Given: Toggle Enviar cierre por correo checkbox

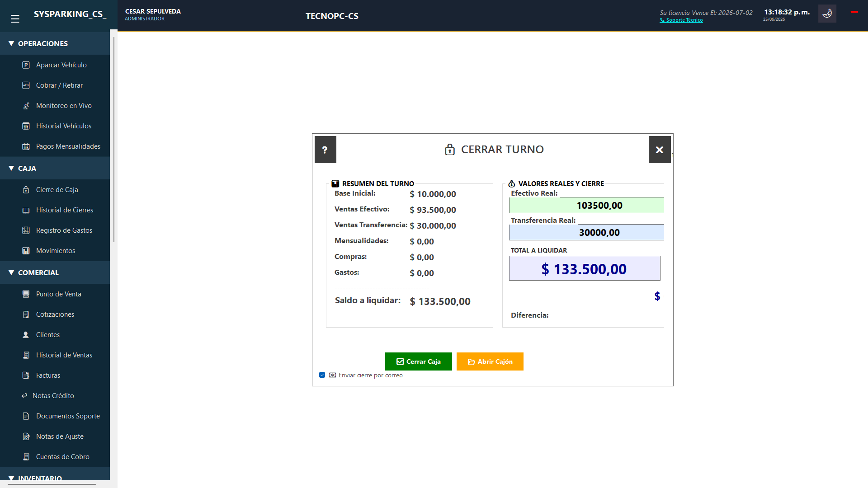Looking at the screenshot, I should coord(322,375).
